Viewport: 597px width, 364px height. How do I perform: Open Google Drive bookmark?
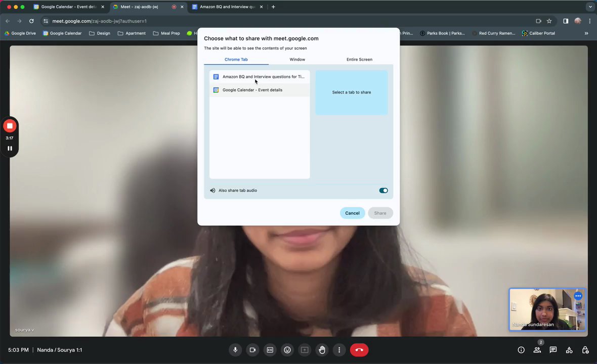[x=20, y=33]
